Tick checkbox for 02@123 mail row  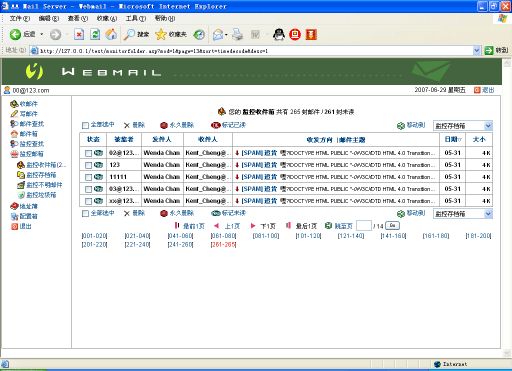pos(88,153)
